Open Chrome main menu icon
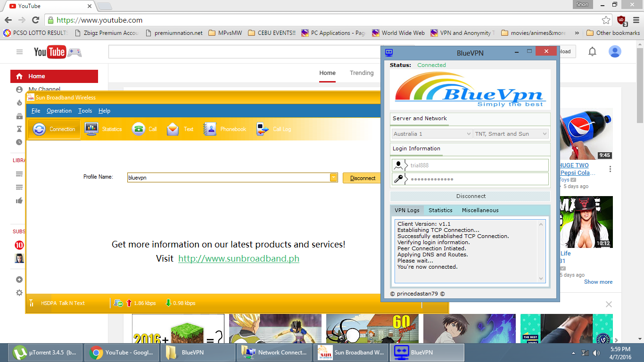The image size is (644, 362). pos(636,20)
